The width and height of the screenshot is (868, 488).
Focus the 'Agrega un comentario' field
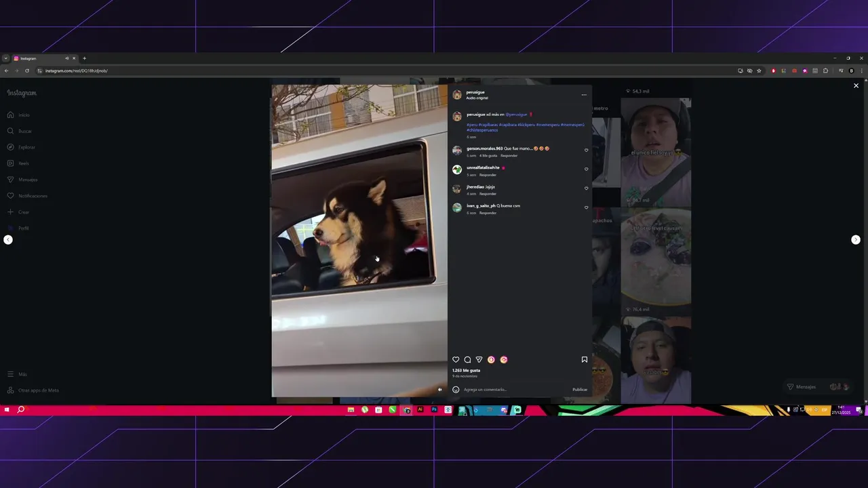pyautogui.click(x=515, y=390)
